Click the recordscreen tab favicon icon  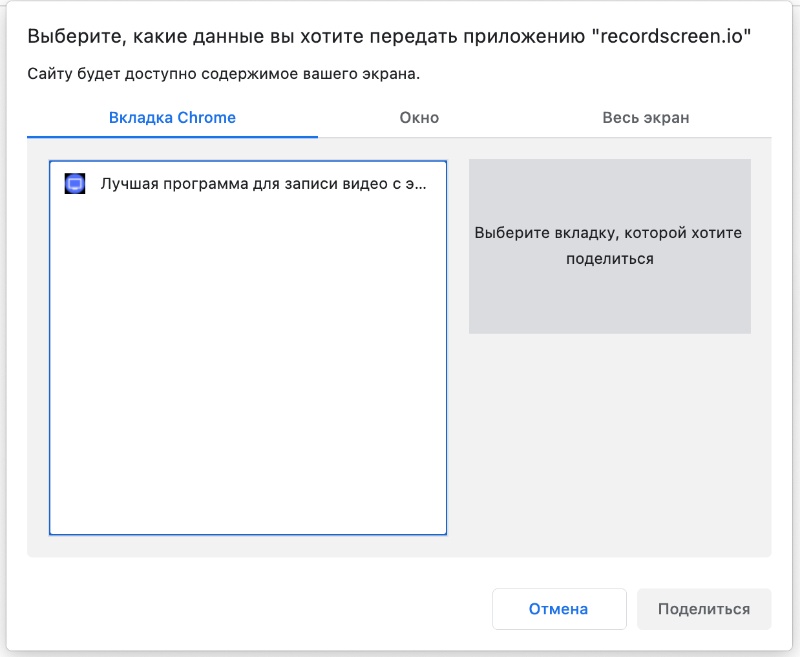click(x=74, y=184)
